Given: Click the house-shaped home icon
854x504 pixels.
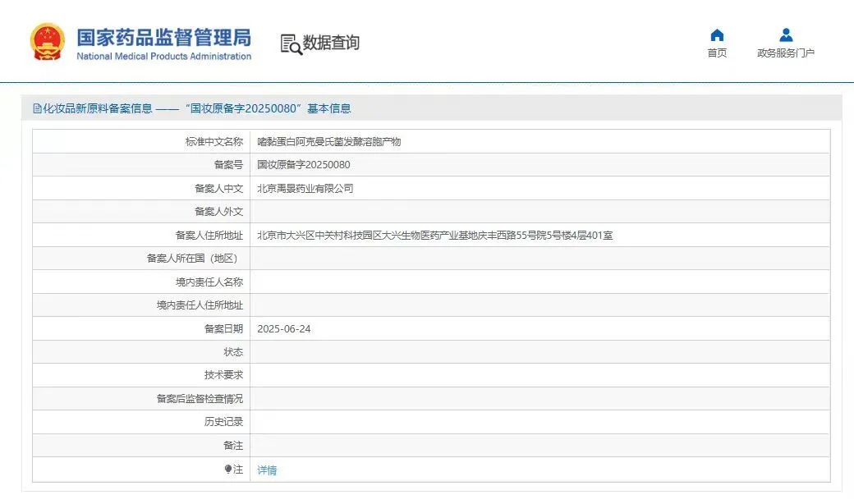Looking at the screenshot, I should pos(717,35).
